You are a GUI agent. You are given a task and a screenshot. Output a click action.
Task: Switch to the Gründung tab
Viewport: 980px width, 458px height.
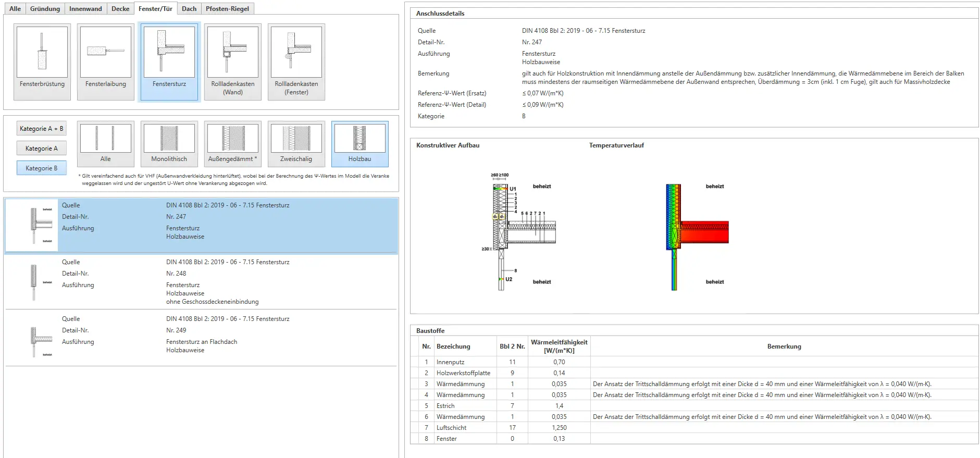click(45, 9)
